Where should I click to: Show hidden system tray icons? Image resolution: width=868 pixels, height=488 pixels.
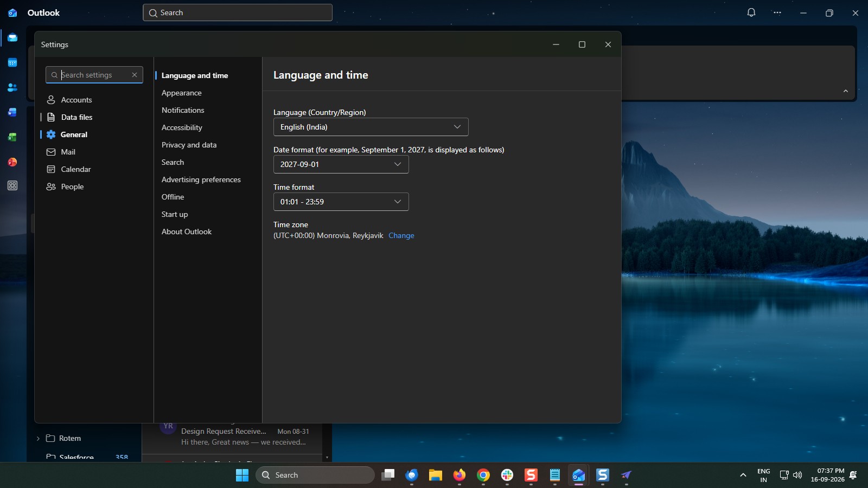pos(743,475)
